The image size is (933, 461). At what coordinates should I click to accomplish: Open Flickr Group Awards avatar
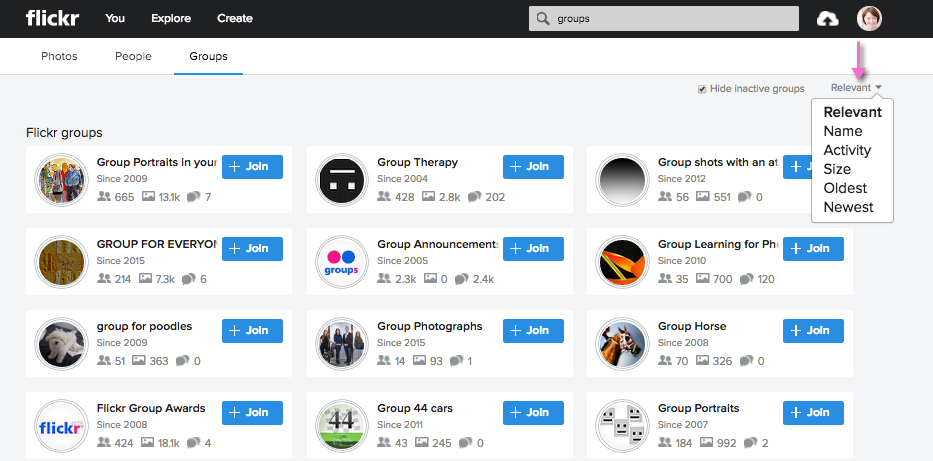(61, 426)
